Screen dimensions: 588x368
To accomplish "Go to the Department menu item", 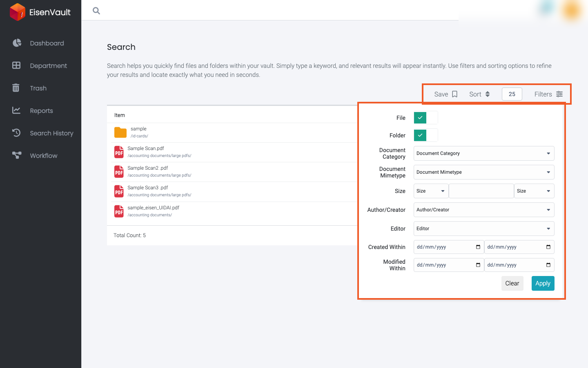I will pos(48,65).
